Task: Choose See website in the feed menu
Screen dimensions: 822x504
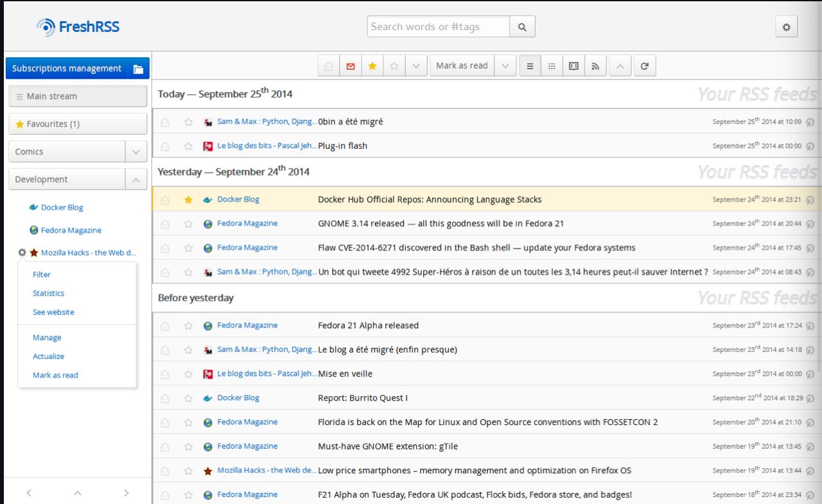Action: (53, 313)
